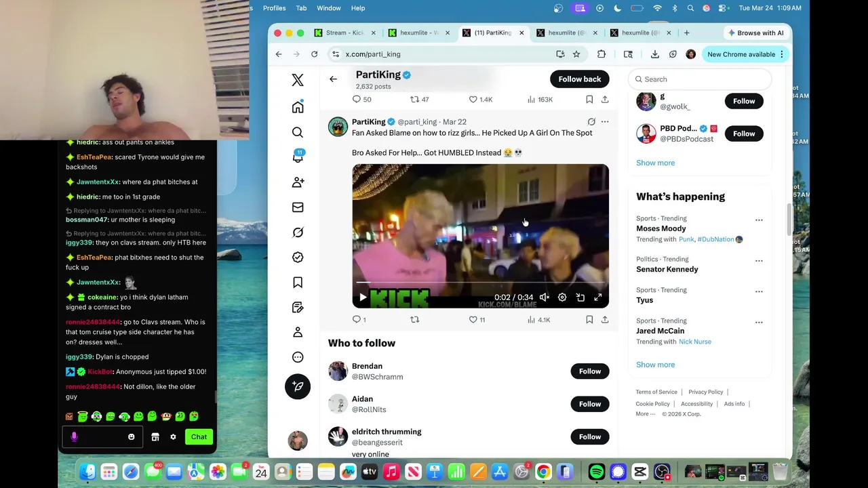Viewport: 868px width, 488px height.
Task: Play the PartiKing video
Action: pos(363,298)
